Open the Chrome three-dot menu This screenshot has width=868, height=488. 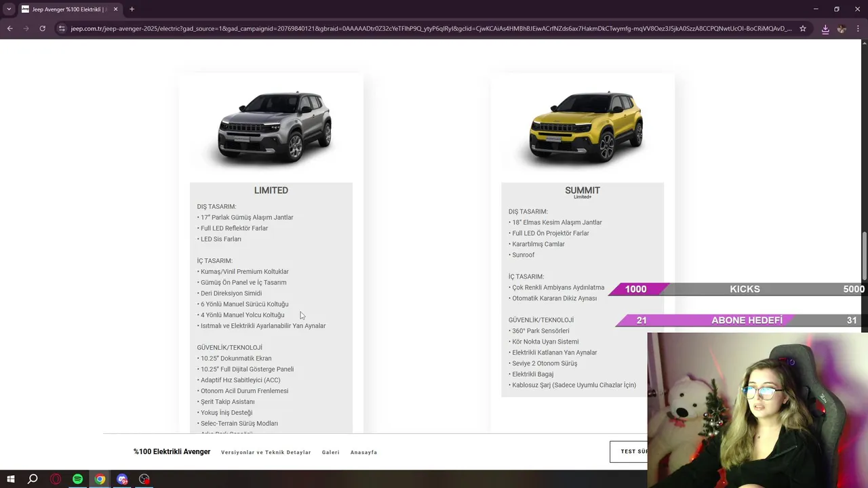(859, 28)
